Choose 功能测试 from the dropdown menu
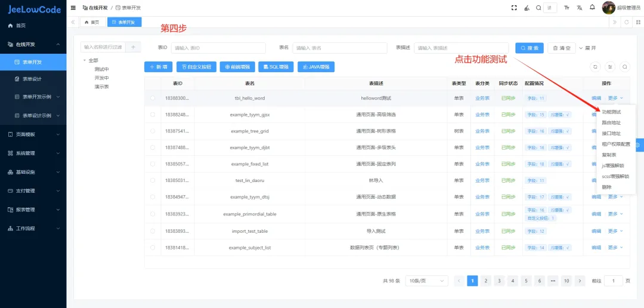Screen dimensions: 644x308 pos(611,112)
